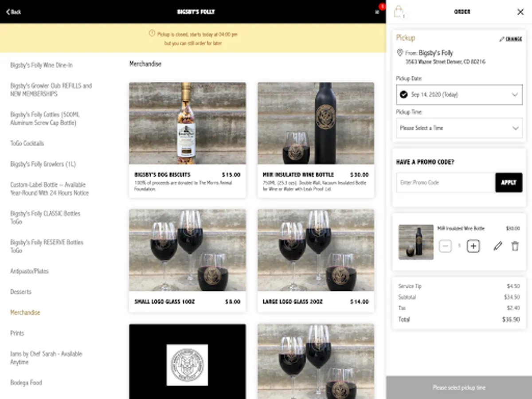Decrease Miir Insulated Wine Bottle quantity
Image resolution: width=532 pixels, height=399 pixels.
[445, 246]
